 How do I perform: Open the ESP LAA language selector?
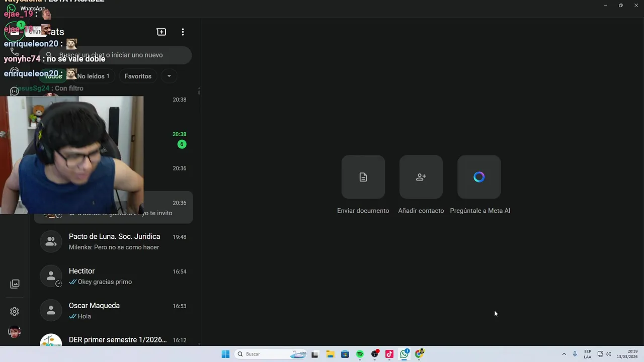click(x=588, y=354)
